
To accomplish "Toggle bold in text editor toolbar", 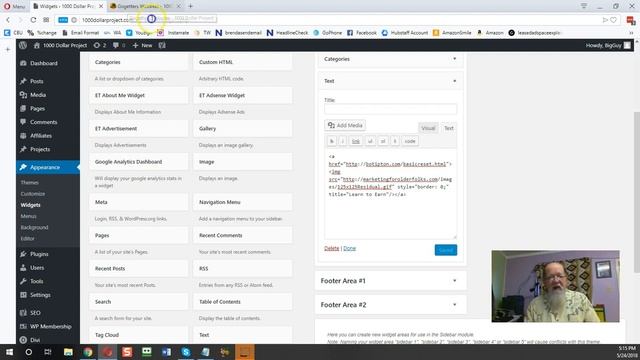I will 331,141.
